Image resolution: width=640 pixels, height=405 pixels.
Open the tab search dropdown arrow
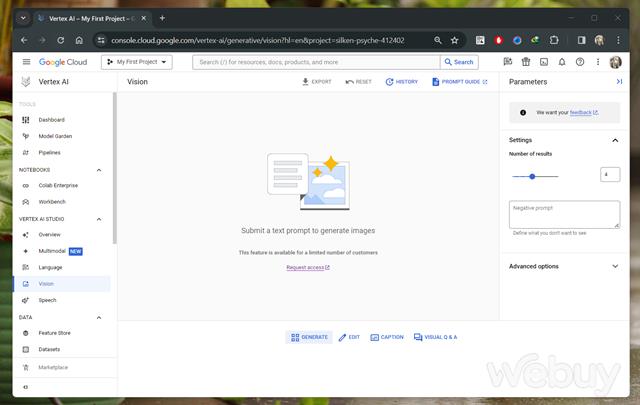point(23,18)
